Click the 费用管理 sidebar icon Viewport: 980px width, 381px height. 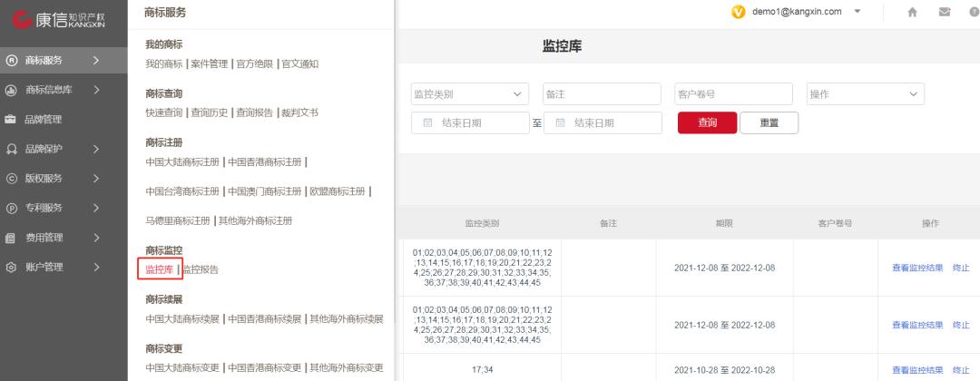point(11,238)
